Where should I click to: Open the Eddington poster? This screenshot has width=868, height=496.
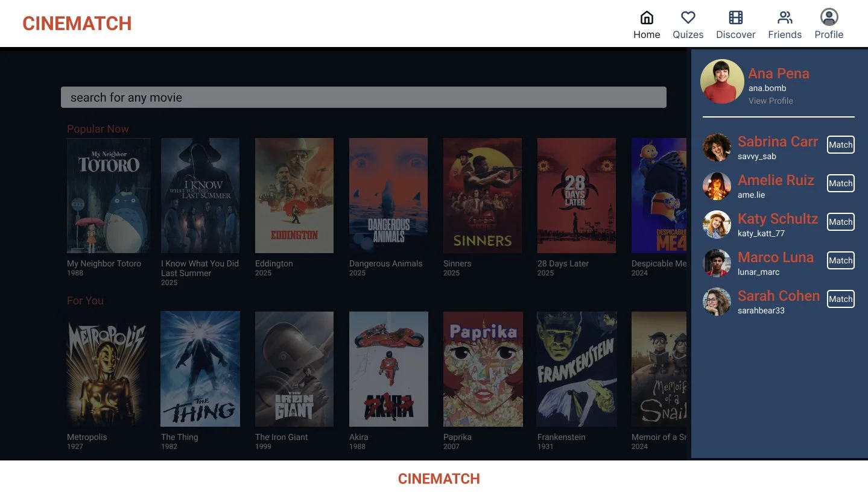294,195
